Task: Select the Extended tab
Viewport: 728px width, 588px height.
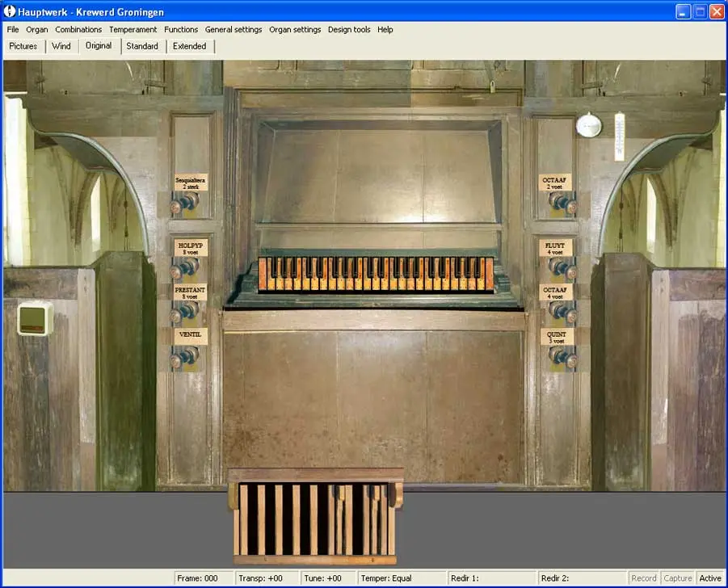Action: click(x=189, y=46)
